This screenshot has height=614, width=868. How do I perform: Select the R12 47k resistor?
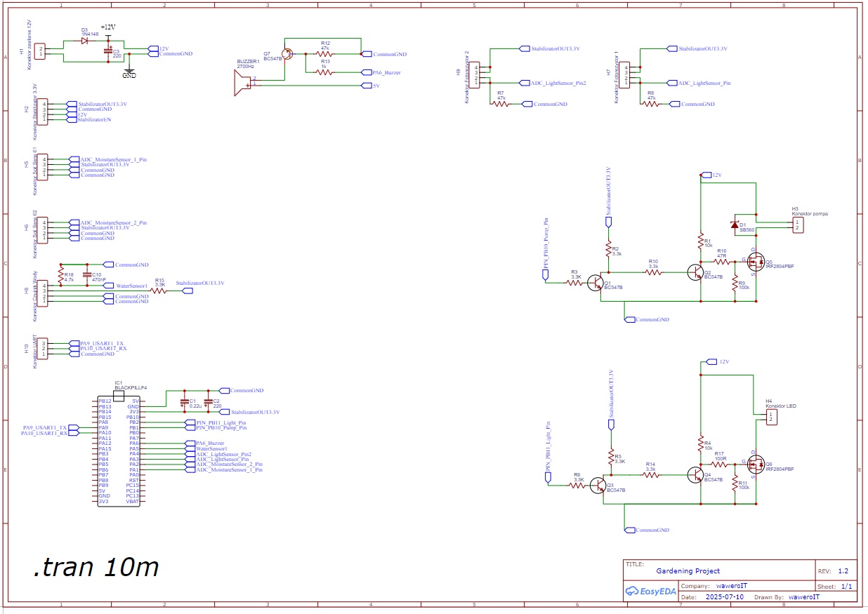[x=324, y=53]
